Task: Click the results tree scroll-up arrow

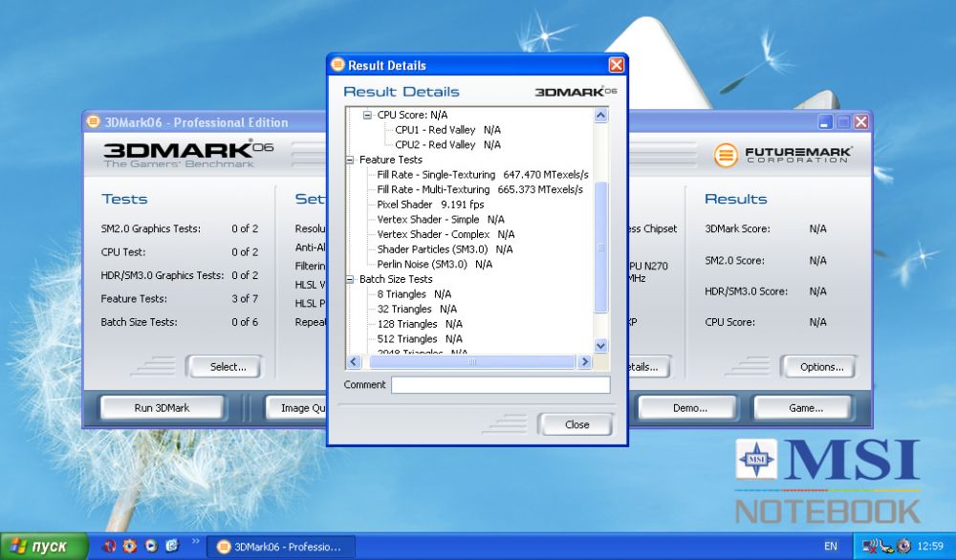Action: point(600,116)
